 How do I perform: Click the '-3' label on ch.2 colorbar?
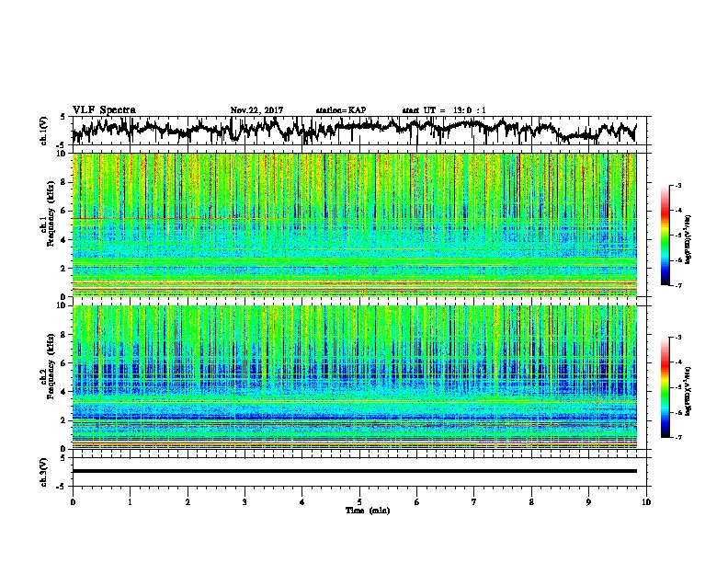pyautogui.click(x=678, y=338)
